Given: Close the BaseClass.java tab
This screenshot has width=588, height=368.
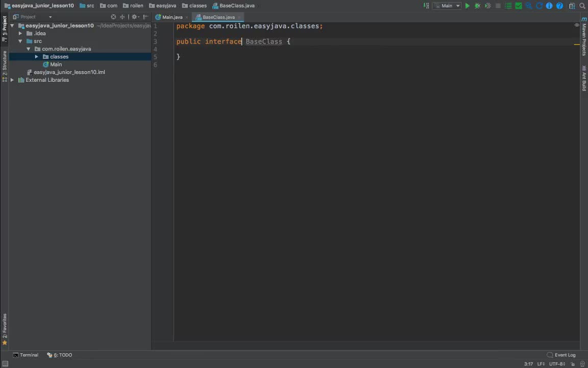Looking at the screenshot, I should (239, 17).
